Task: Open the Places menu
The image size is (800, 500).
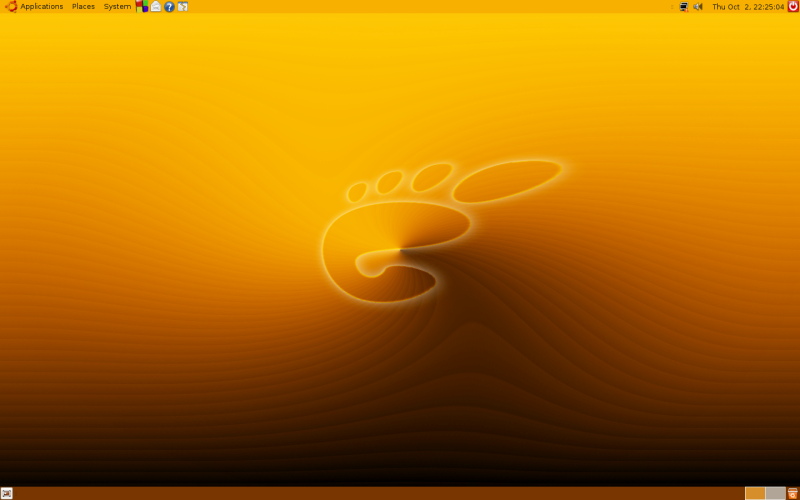Action: point(83,7)
